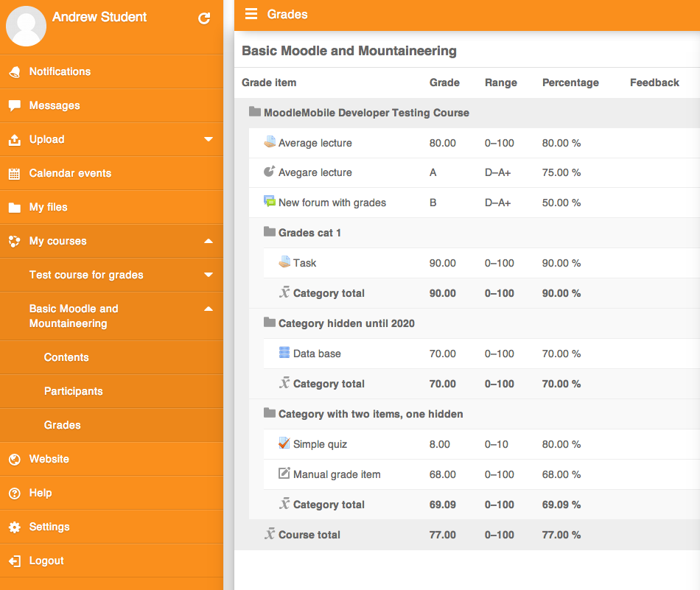700x590 pixels.
Task: Select Calendar events menu item
Action: [x=111, y=174]
